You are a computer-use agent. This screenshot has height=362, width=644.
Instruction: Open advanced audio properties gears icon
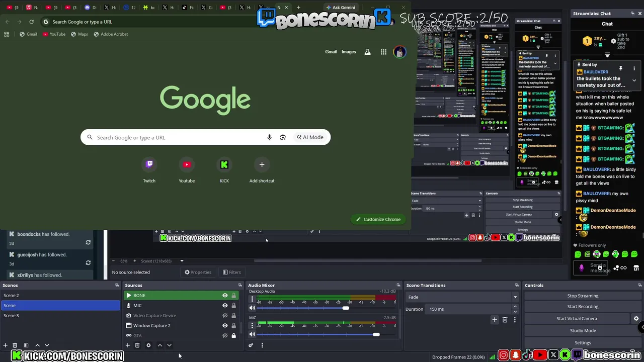coord(251,345)
